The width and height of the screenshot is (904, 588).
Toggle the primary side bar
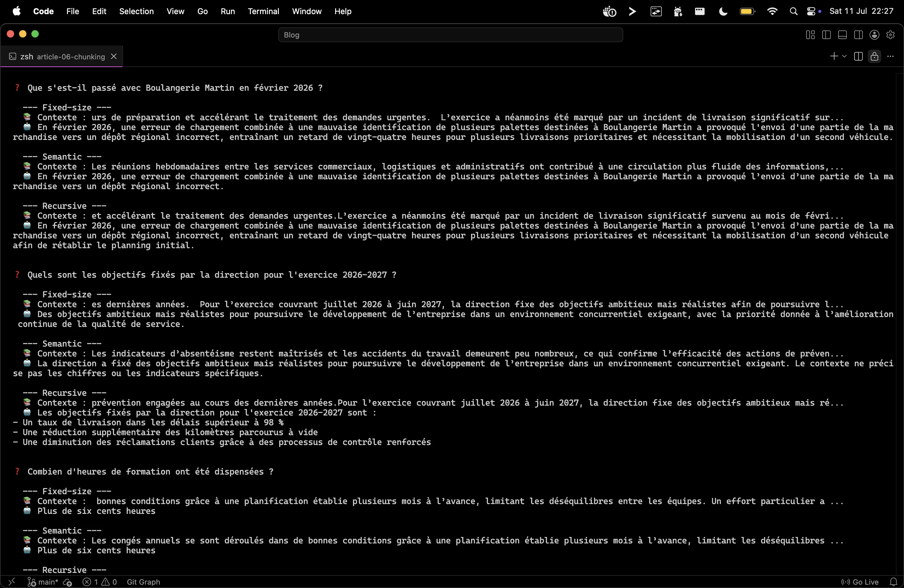pos(826,35)
